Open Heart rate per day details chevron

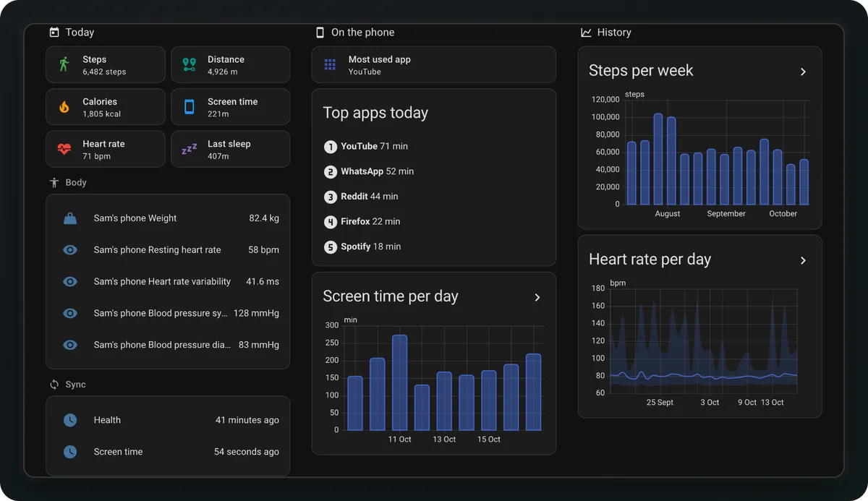(x=803, y=260)
